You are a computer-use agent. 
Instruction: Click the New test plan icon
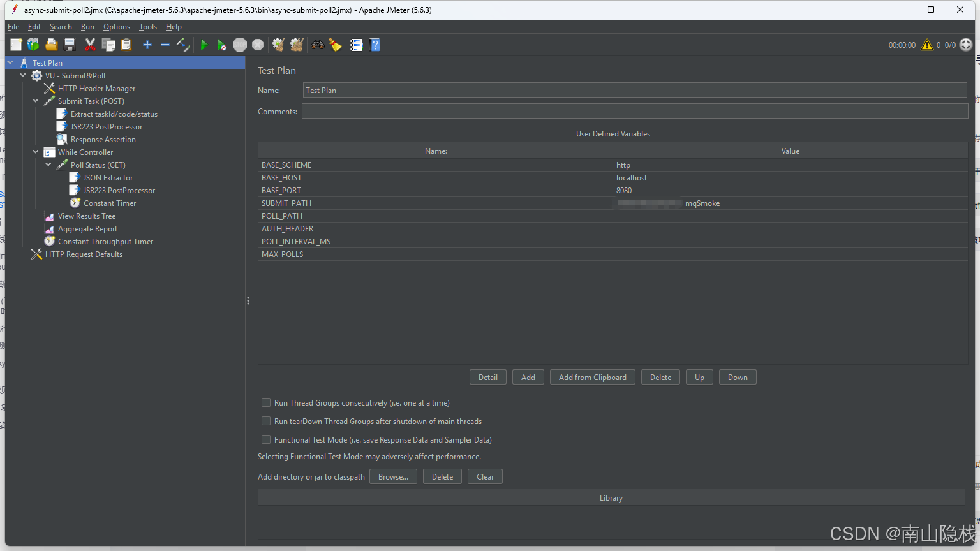(x=16, y=45)
